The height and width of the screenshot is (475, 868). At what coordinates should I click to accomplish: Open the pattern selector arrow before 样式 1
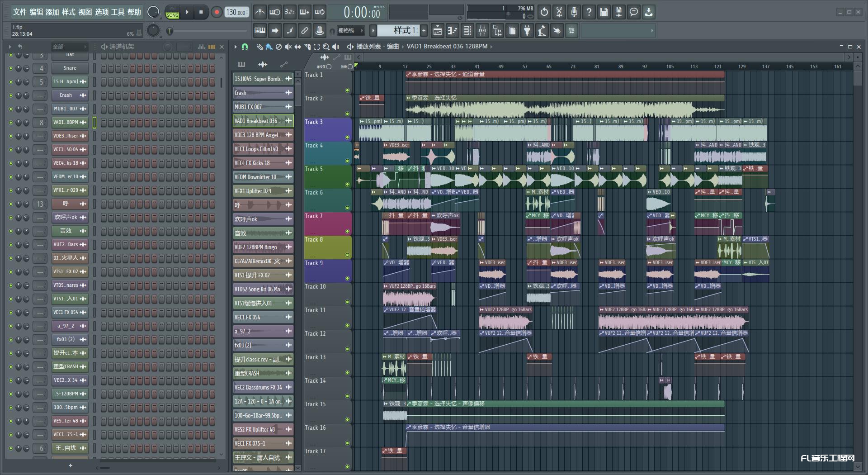[x=373, y=31]
